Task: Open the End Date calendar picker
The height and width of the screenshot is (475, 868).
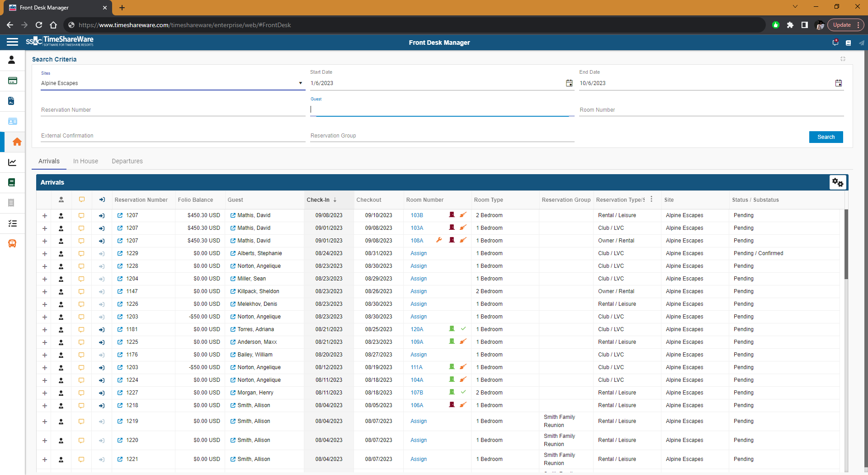Action: pyautogui.click(x=839, y=83)
